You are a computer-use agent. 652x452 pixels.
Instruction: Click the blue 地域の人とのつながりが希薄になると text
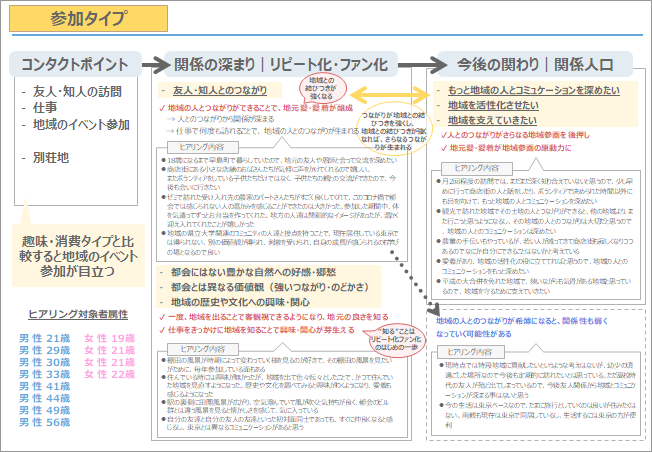(522, 327)
